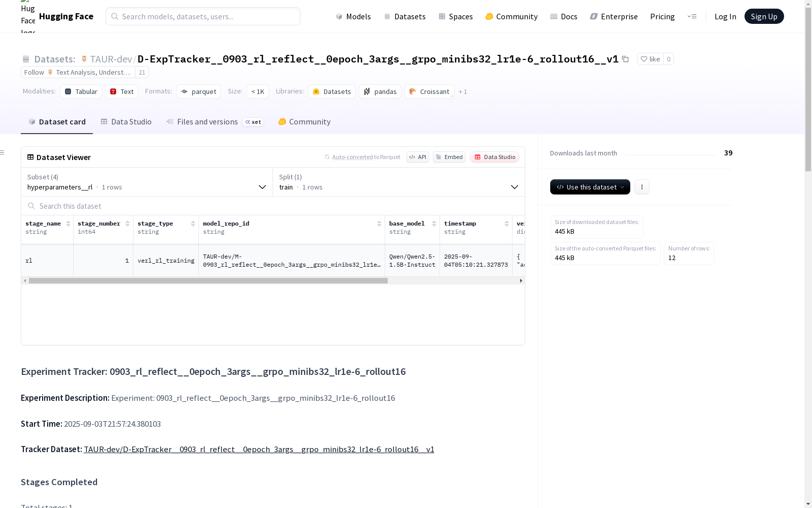812x508 pixels.
Task: Select the Datasets library tag
Action: (x=332, y=91)
